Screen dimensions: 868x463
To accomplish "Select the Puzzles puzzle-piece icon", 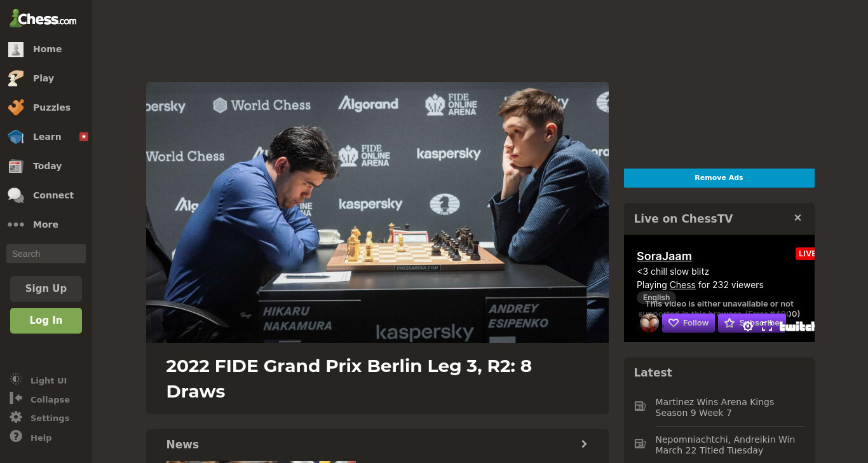I will pos(16,107).
